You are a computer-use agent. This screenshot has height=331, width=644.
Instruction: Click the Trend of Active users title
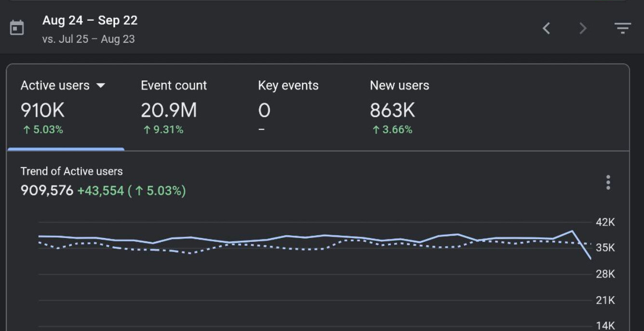(71, 172)
